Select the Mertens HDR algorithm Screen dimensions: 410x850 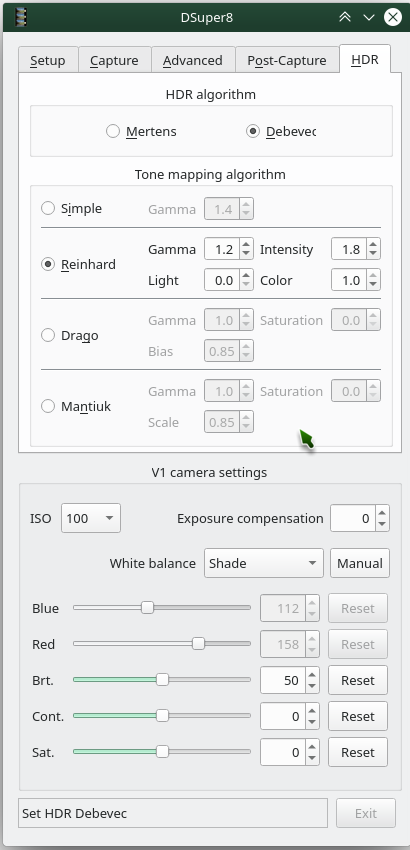[142, 131]
